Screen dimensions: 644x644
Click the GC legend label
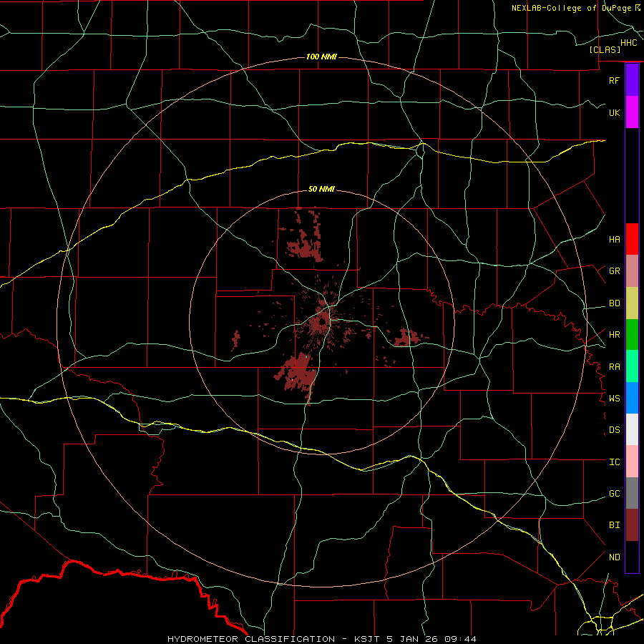click(x=614, y=494)
